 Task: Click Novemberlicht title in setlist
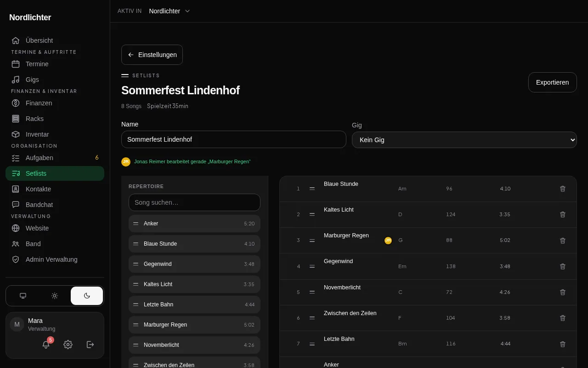(342, 287)
